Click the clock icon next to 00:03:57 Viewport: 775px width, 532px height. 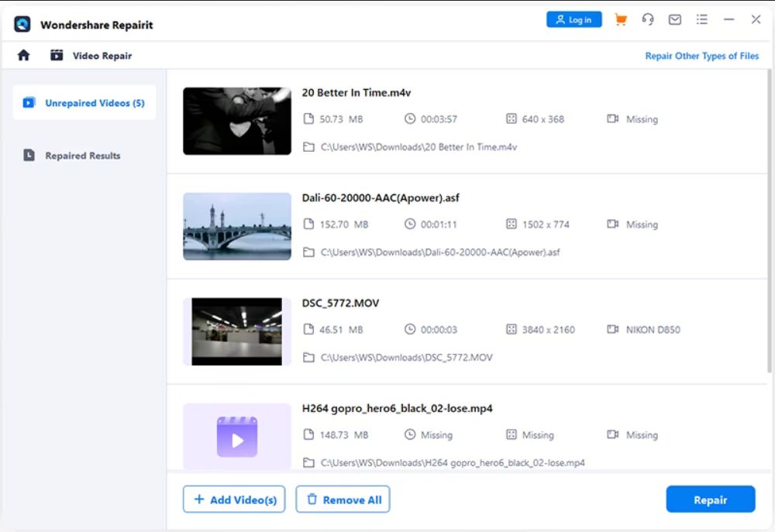410,118
